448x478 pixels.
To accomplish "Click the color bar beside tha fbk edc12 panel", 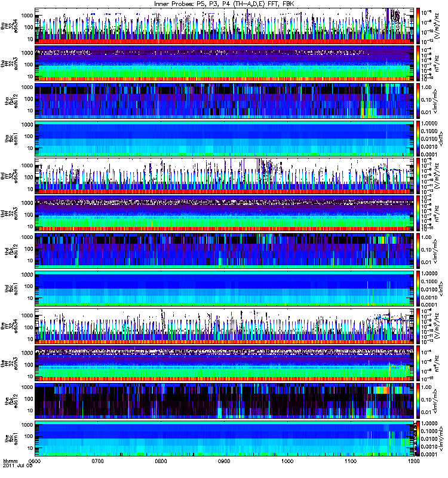I will point(418,101).
